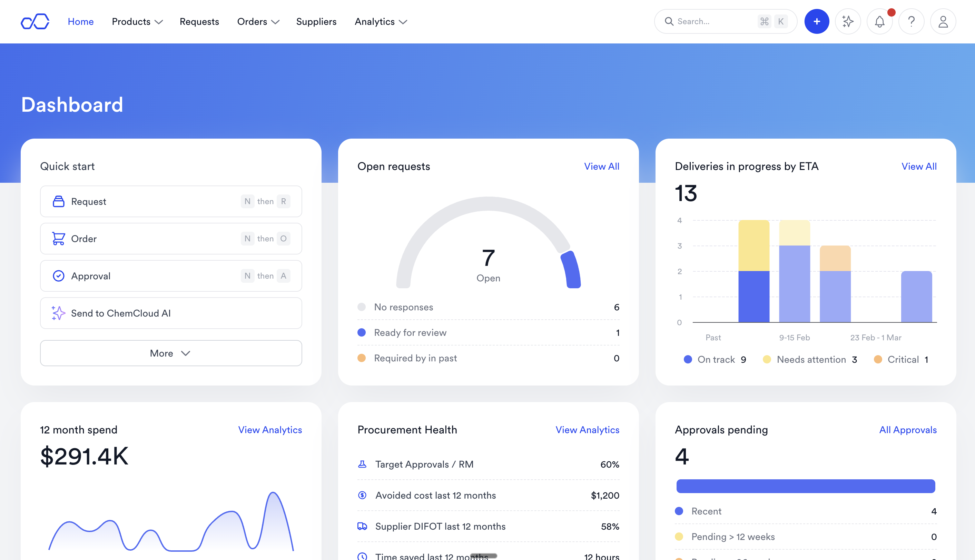Open the notifications bell
The image size is (975, 560).
pos(879,21)
